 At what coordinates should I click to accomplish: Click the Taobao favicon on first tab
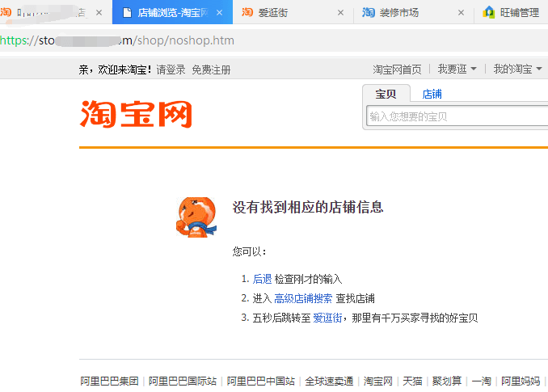coord(6,12)
